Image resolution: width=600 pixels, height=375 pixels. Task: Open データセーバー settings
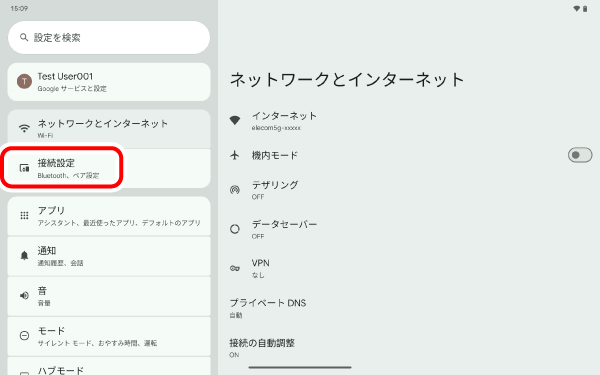(x=409, y=229)
